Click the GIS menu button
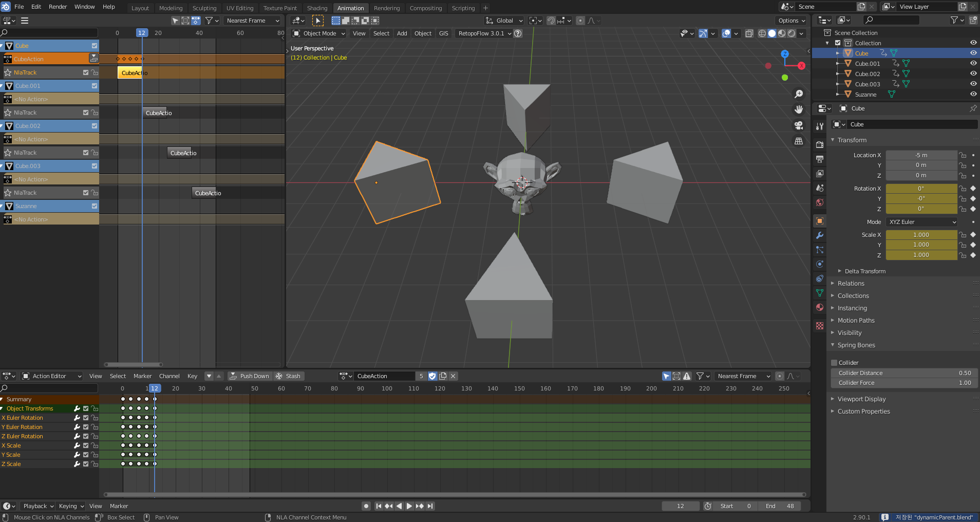Screen dimensions: 980x522 [x=444, y=33]
